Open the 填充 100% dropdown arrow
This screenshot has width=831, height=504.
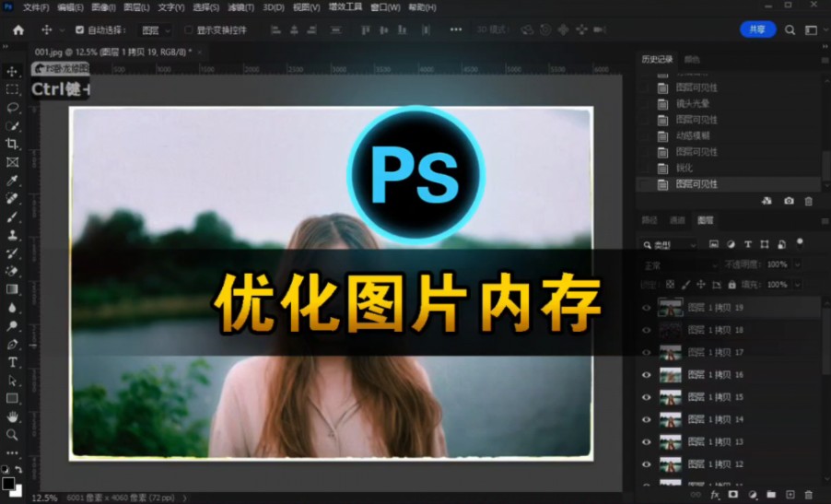click(797, 285)
